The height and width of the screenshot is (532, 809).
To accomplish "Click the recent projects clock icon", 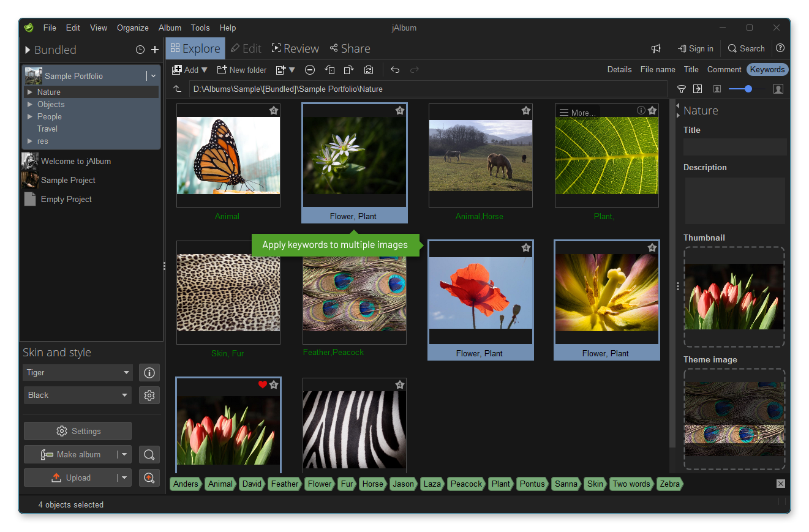I will [140, 50].
